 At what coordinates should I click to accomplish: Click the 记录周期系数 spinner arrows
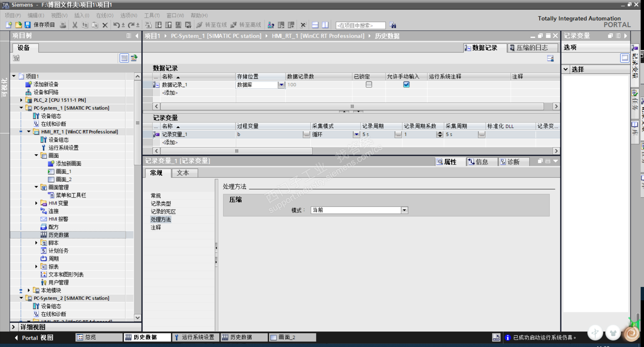pyautogui.click(x=440, y=134)
